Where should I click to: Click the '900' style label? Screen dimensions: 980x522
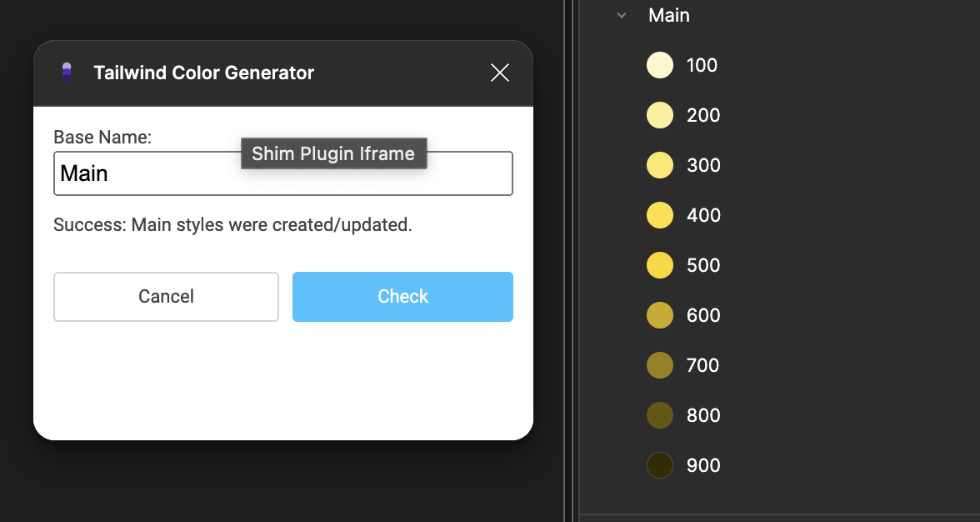point(703,465)
